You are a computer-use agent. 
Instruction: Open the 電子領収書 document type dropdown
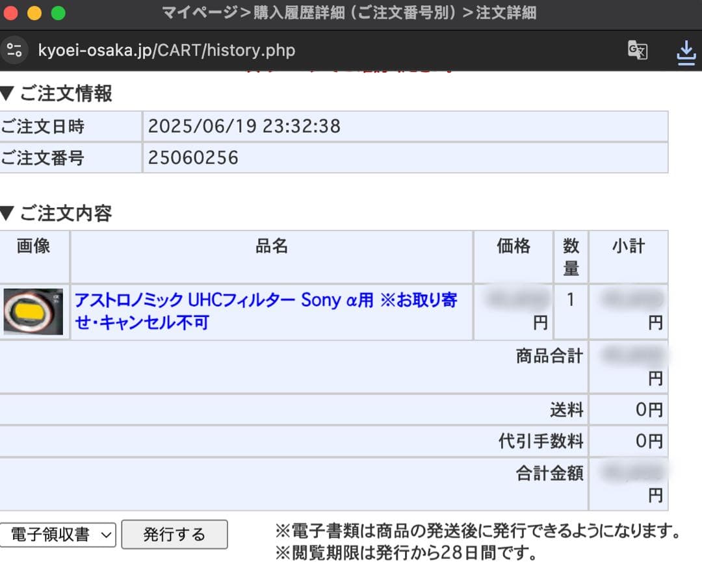57,535
